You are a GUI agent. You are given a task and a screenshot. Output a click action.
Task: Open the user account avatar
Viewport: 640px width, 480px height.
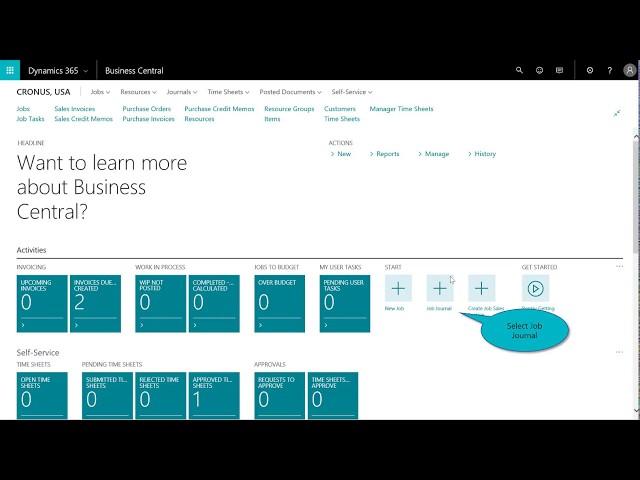630,70
